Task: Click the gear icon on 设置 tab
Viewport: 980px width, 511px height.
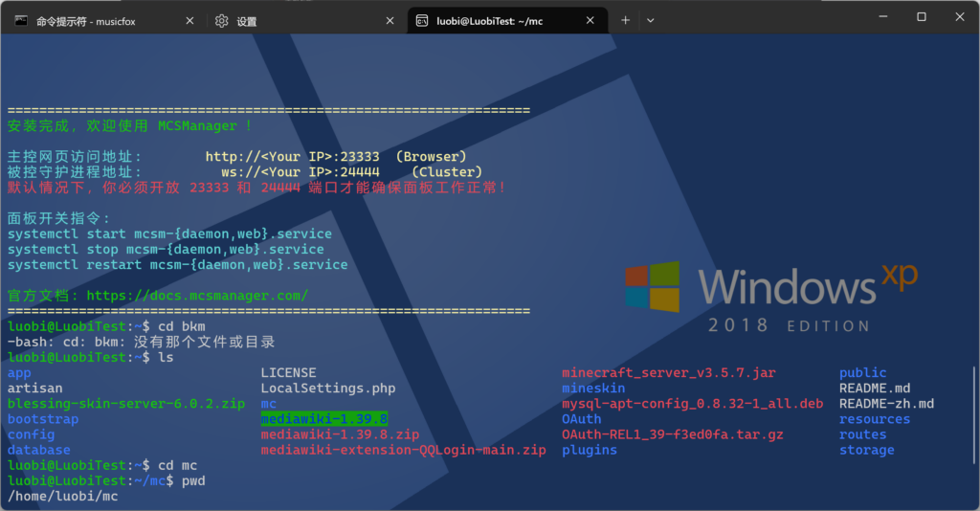Action: [222, 20]
